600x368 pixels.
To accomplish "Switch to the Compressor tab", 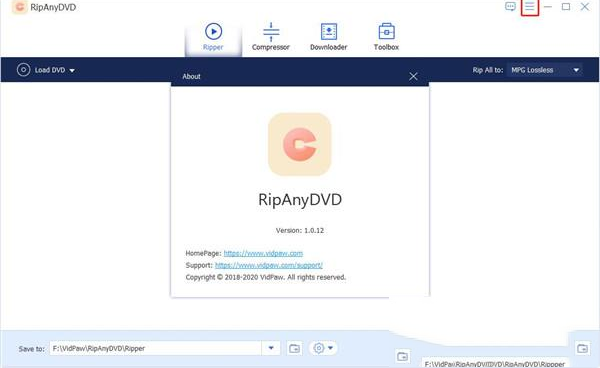I will pyautogui.click(x=271, y=37).
